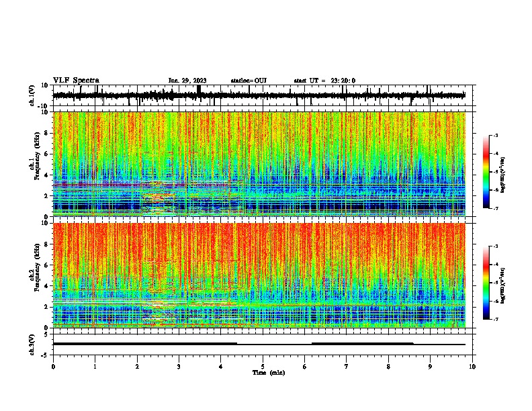Click the ch.1 voltage waveform trace
Viewport: 532px width, 411px height.
coord(259,95)
